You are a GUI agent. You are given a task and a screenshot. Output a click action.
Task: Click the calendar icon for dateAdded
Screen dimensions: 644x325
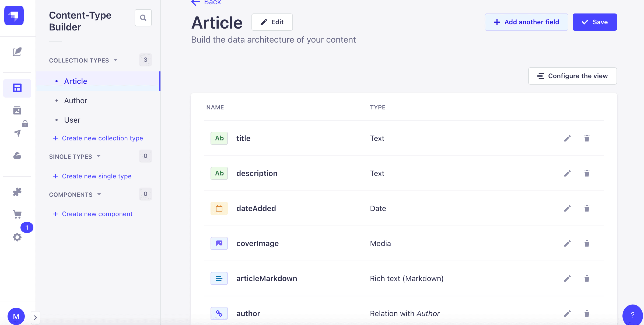pos(219,208)
